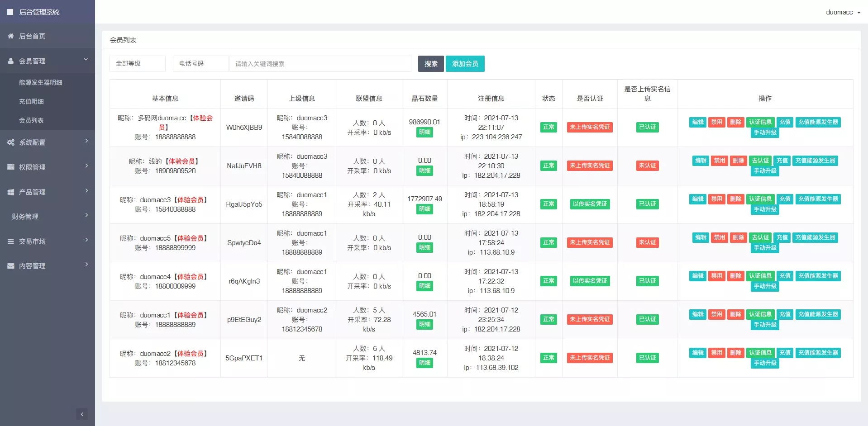868x426 pixels.
Task: Open 能源发生器明细 submenu item
Action: [41, 82]
